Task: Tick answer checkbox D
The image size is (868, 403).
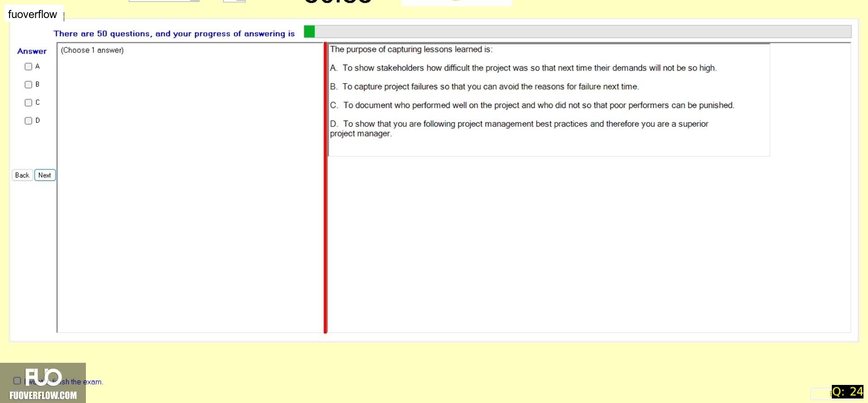Action: 28,121
